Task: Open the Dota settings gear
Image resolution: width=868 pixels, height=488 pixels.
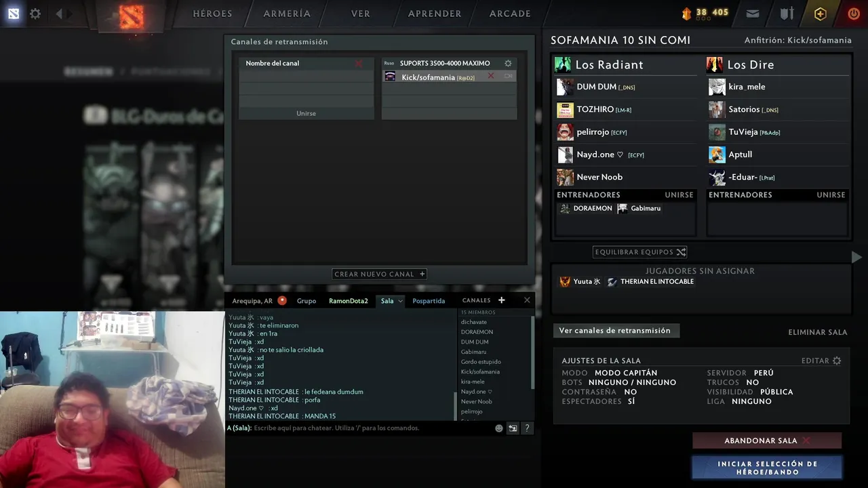Action: pyautogui.click(x=35, y=14)
